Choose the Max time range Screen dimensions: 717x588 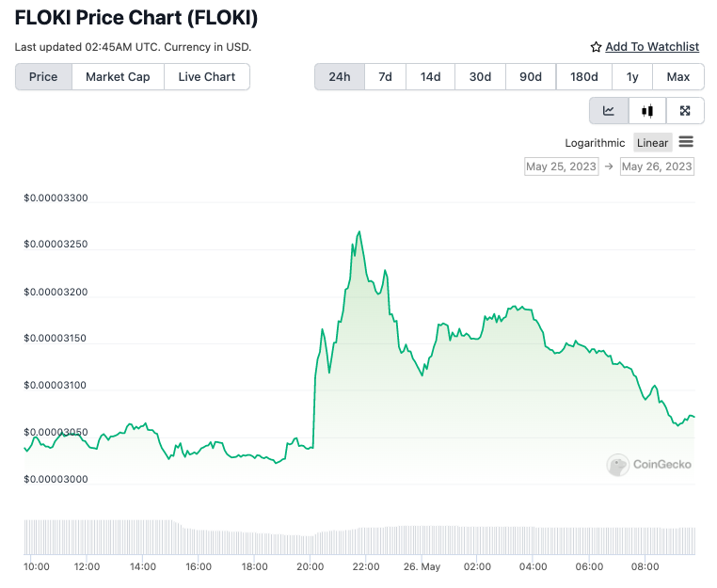pos(678,77)
